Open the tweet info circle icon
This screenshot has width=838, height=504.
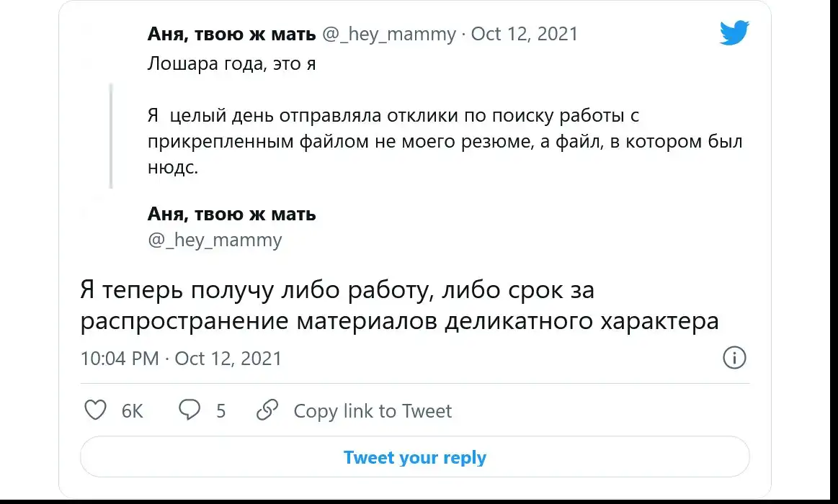pyautogui.click(x=734, y=358)
